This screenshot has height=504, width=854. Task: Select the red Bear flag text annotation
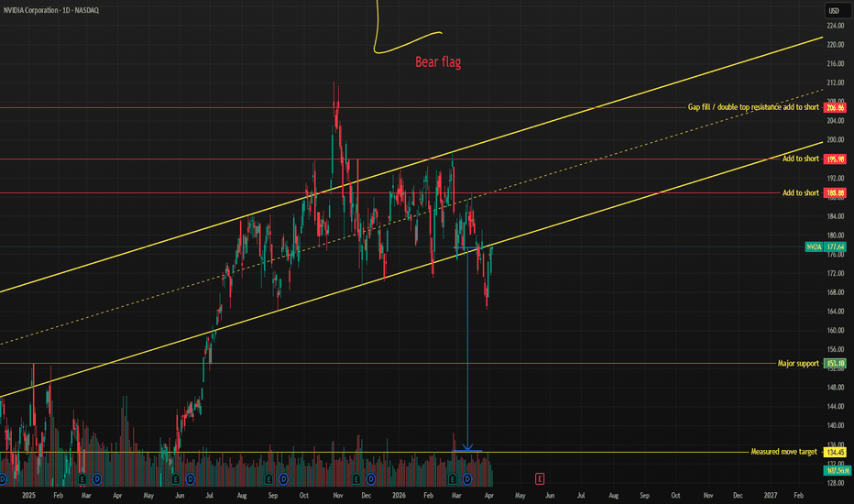[438, 62]
